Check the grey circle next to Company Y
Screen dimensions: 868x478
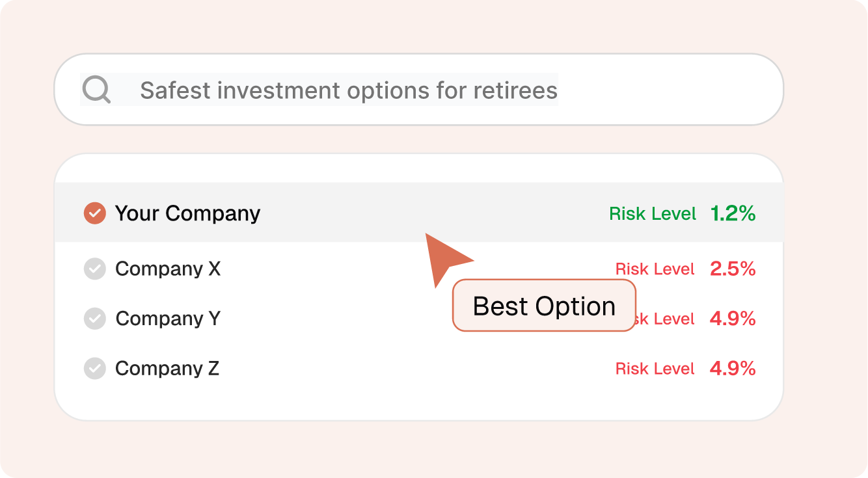click(95, 319)
